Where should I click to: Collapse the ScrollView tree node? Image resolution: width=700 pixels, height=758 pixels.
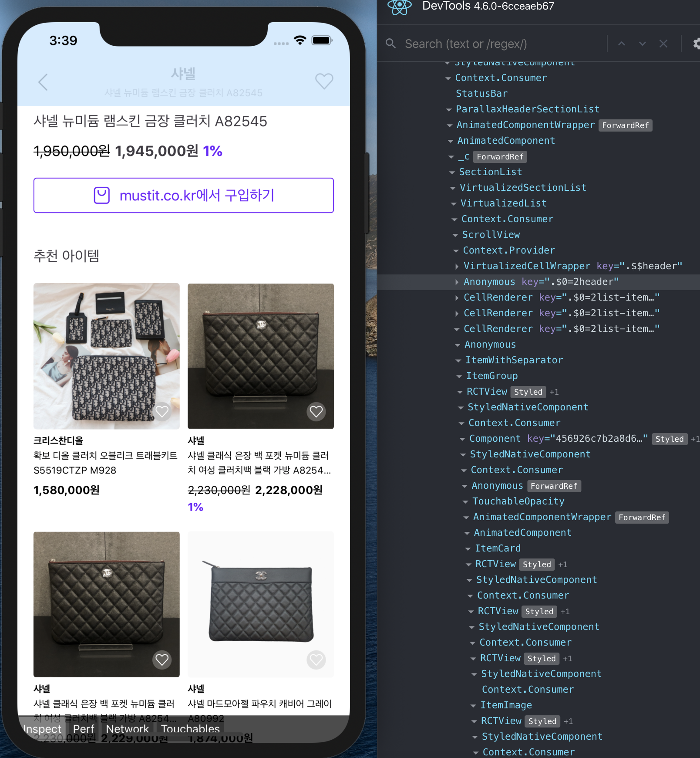(455, 235)
